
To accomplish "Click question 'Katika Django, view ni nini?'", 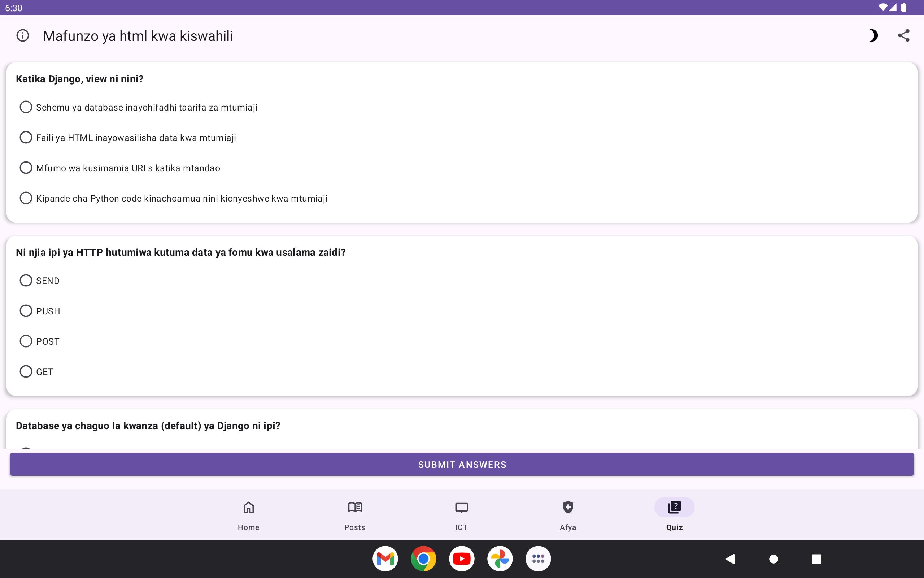I will click(80, 79).
